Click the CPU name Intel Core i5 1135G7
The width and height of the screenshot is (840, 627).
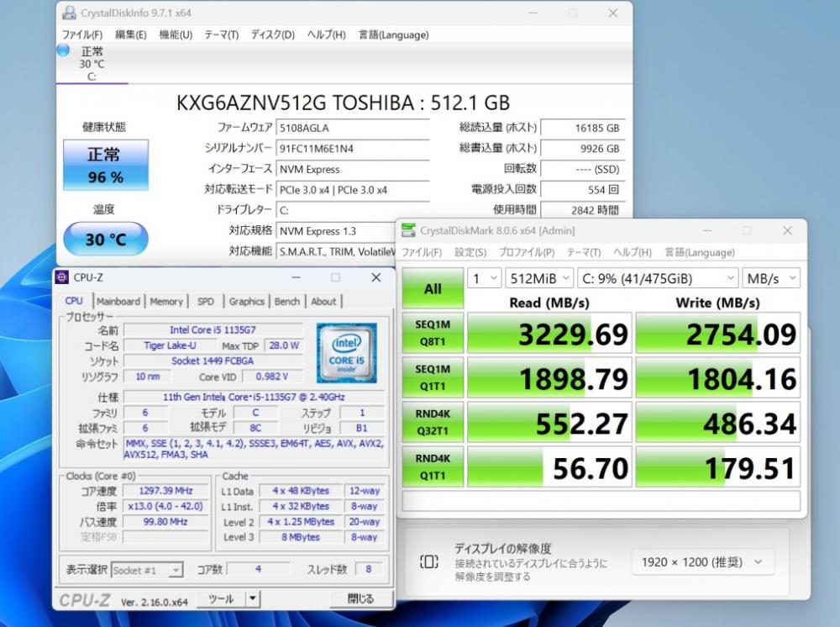point(213,329)
